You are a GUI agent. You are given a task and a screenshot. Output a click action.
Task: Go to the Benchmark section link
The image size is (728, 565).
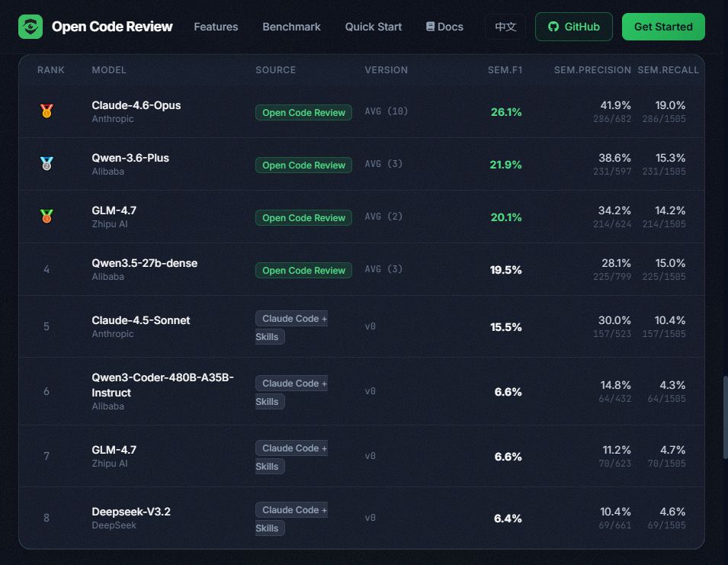pos(291,27)
